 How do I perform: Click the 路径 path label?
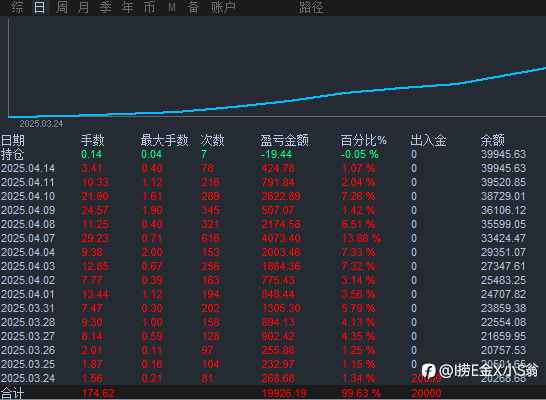311,7
